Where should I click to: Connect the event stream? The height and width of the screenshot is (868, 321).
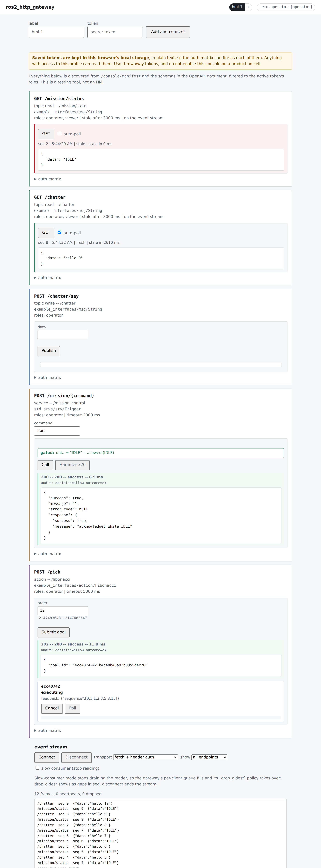[46, 757]
